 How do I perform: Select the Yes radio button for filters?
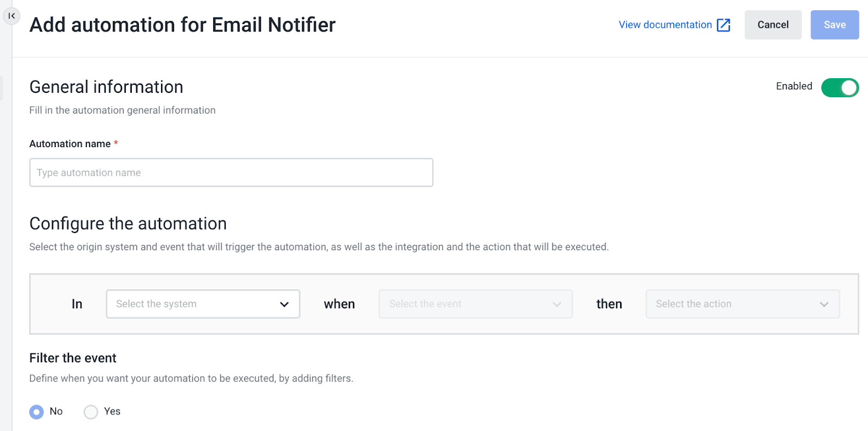pos(91,412)
